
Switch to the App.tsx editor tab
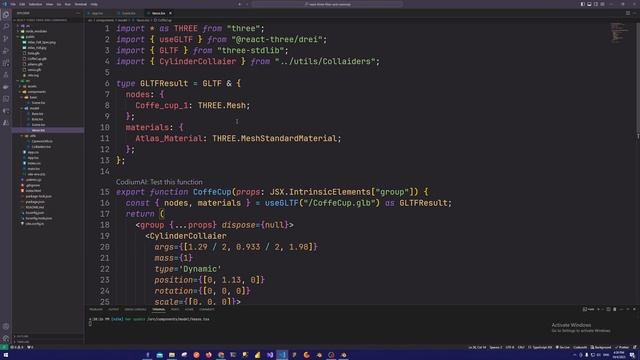tap(97, 13)
